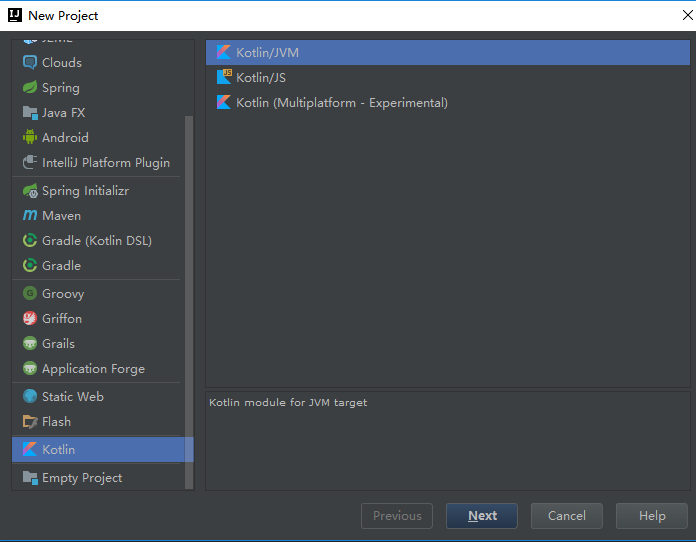Click the IntelliJ Platform Plugin icon
696x542 pixels.
tap(30, 162)
